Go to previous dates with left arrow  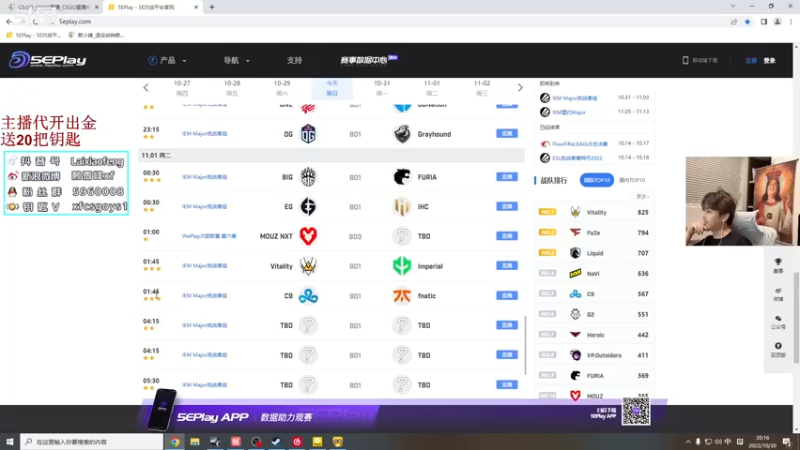pyautogui.click(x=146, y=88)
